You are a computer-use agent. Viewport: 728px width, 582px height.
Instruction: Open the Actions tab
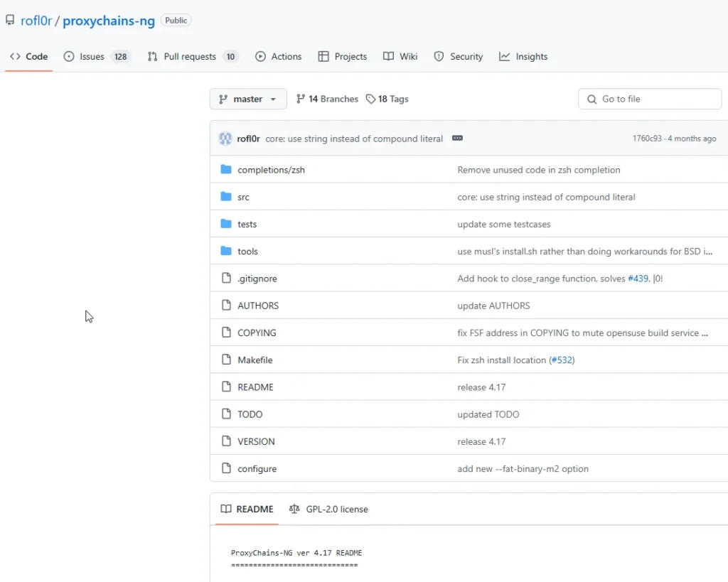(279, 57)
